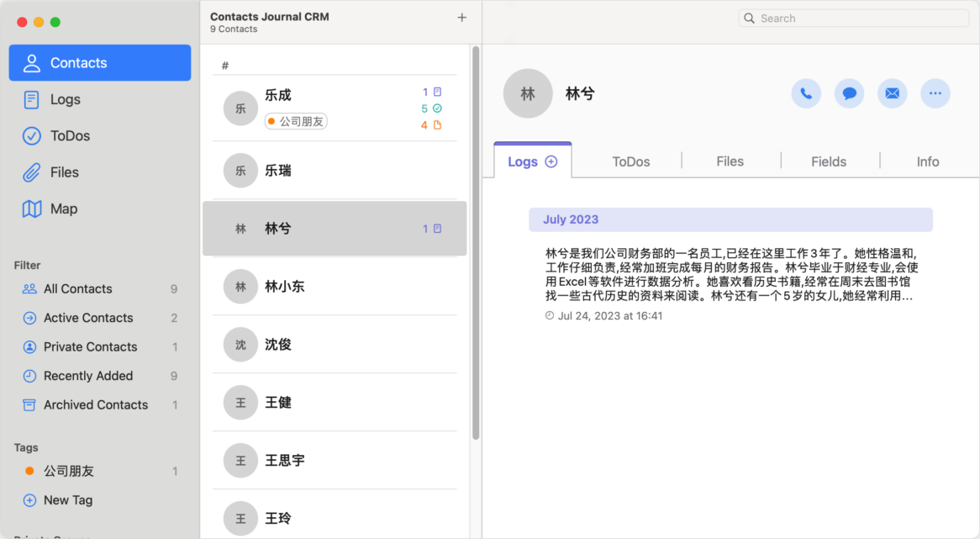Viewport: 980px width, 539px height.
Task: Click the large 林 profile avatar
Action: [x=528, y=94]
